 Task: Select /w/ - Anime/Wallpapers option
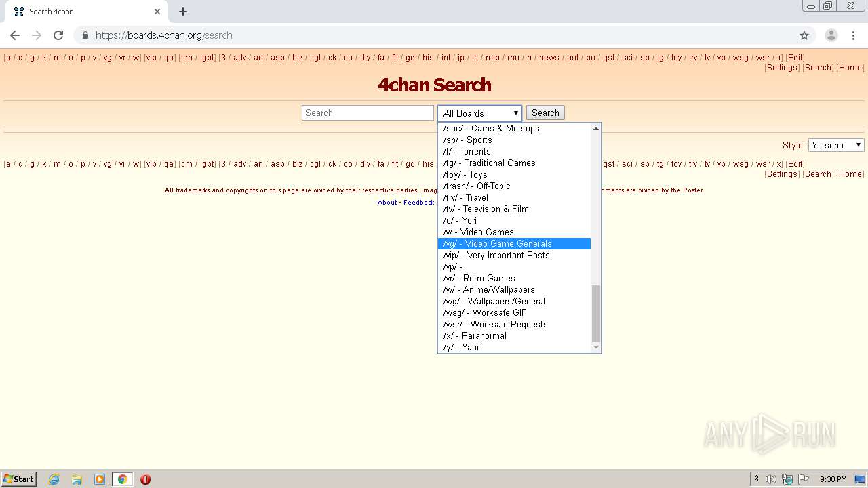[514, 289]
